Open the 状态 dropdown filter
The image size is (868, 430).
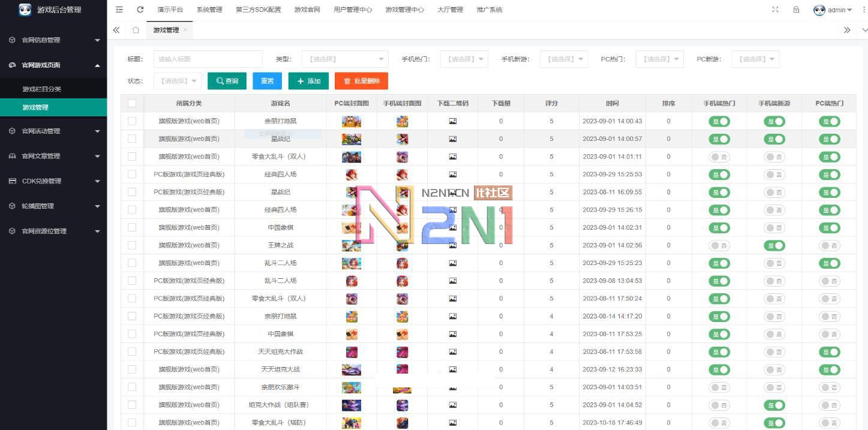tap(178, 81)
